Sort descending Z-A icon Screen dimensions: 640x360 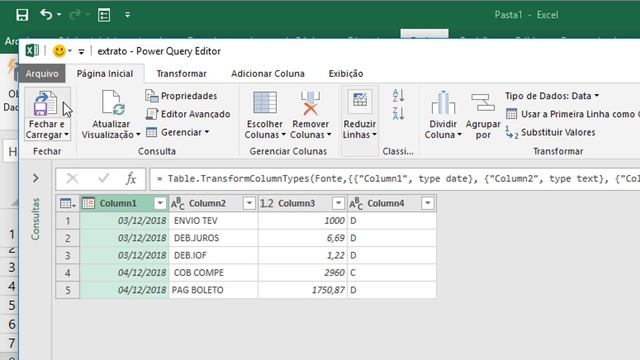pyautogui.click(x=398, y=113)
